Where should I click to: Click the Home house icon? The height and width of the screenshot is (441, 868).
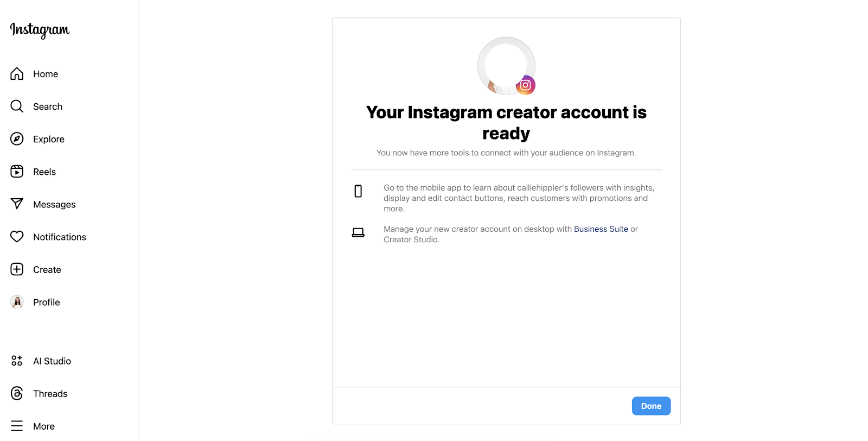(x=17, y=74)
